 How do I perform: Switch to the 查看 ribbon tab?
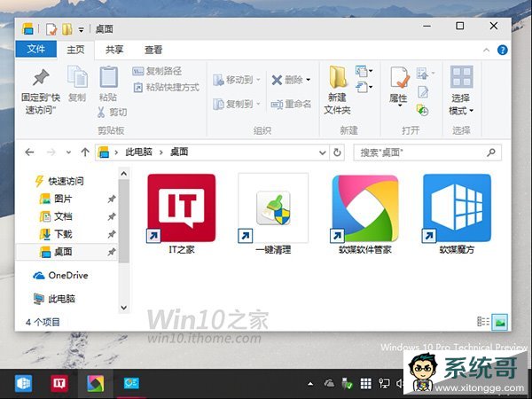click(153, 50)
